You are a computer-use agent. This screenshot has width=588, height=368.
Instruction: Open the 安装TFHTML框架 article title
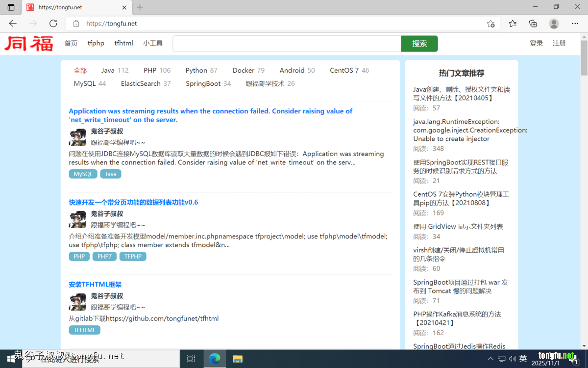click(95, 285)
